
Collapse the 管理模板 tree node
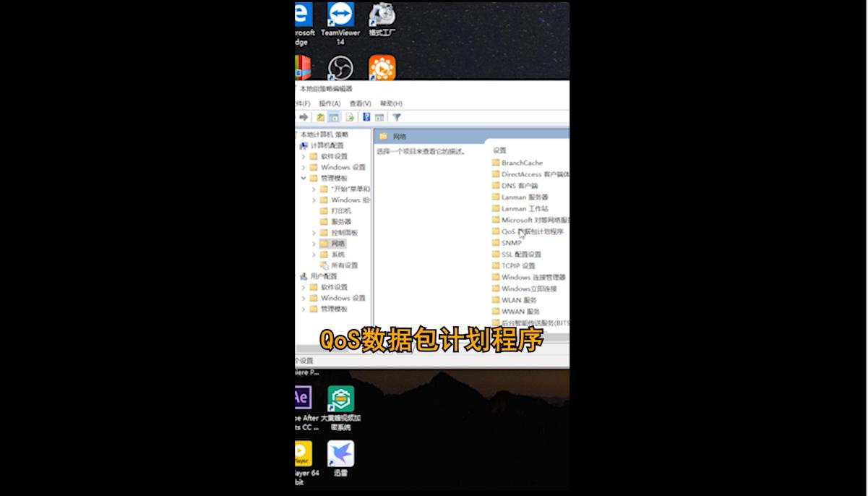tap(304, 178)
